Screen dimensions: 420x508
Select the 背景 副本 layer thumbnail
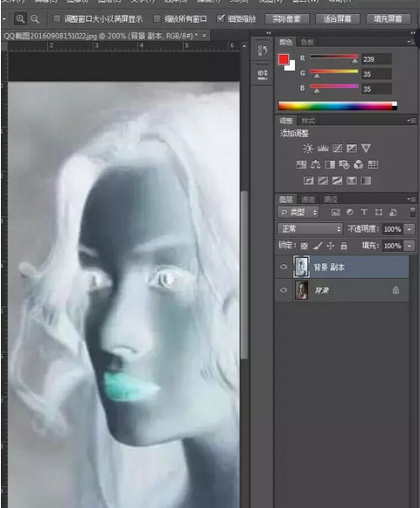coord(302,267)
